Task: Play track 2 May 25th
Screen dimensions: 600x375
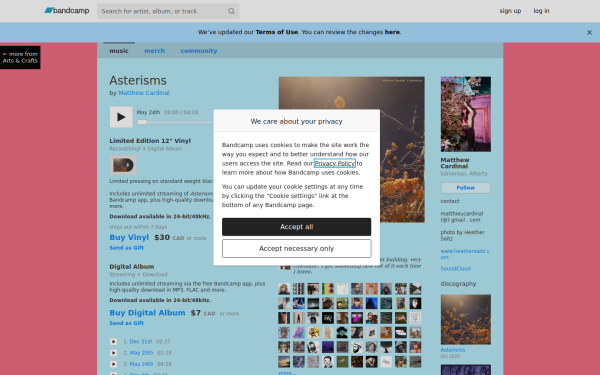Action: pos(113,353)
